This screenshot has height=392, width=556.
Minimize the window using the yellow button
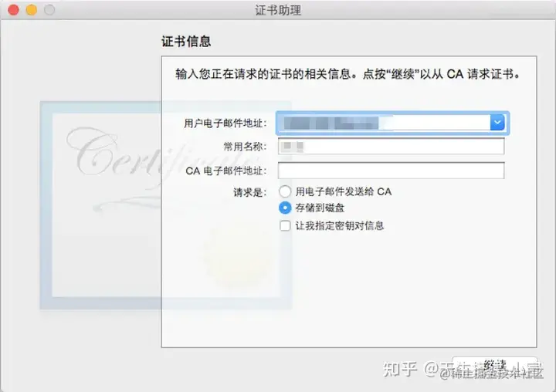[32, 10]
